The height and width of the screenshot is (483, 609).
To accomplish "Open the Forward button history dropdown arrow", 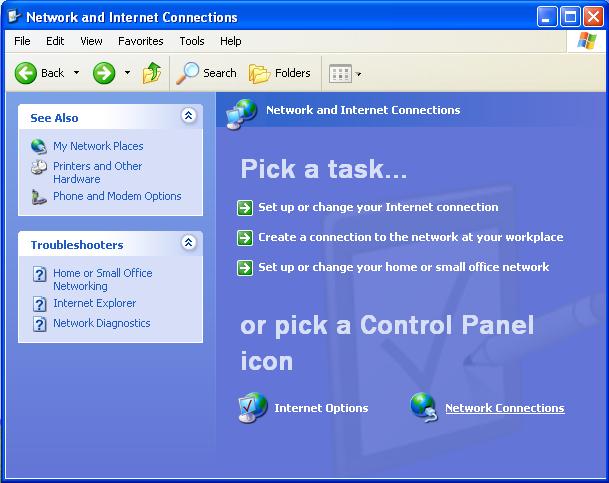I will pos(127,73).
